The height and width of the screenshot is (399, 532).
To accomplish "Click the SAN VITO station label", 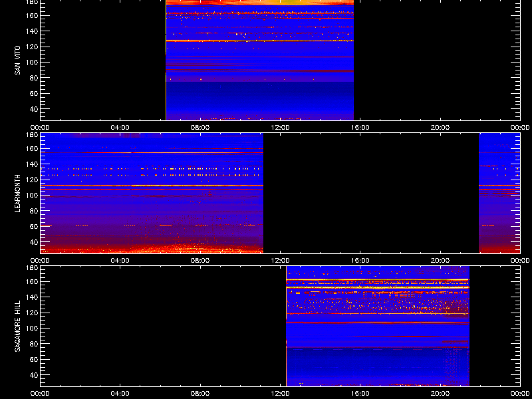I will click(17, 61).
